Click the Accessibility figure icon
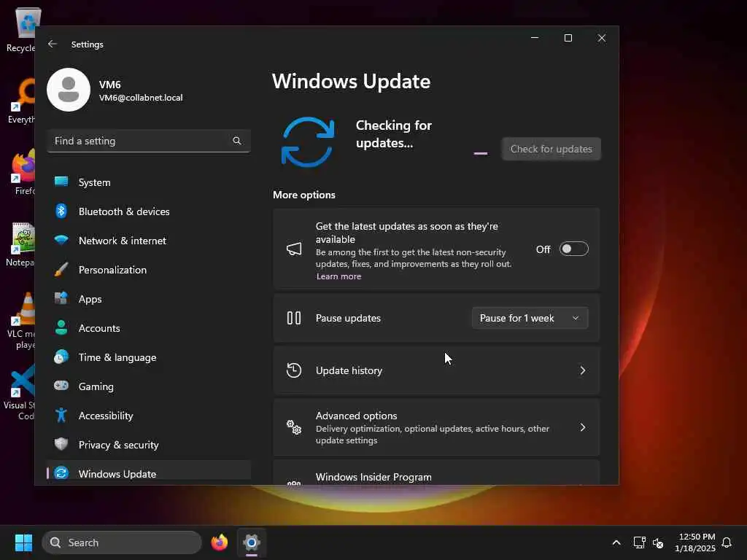Viewport: 747px width, 560px height. click(x=61, y=415)
